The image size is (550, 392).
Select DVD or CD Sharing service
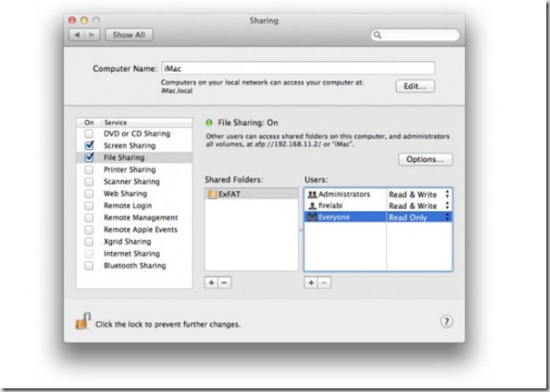135,134
